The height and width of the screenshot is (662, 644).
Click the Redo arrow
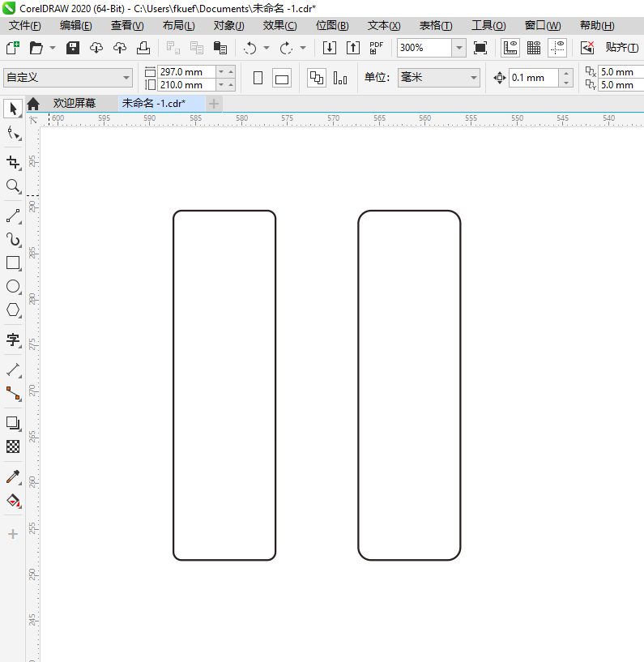pos(286,48)
